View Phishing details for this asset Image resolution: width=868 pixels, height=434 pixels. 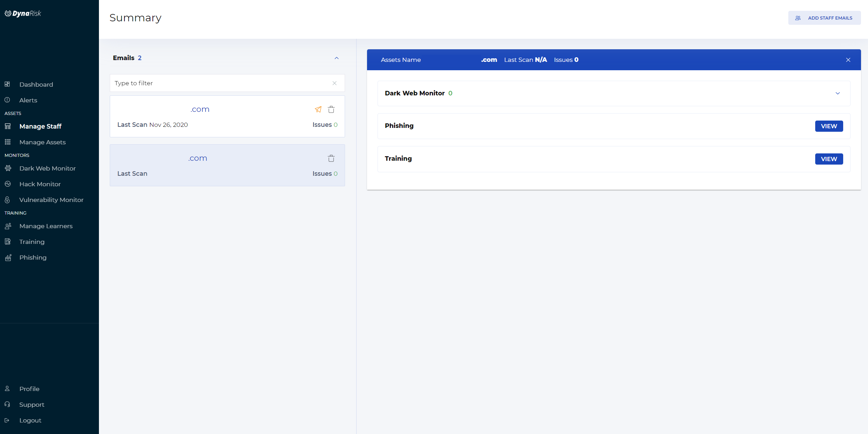829,126
